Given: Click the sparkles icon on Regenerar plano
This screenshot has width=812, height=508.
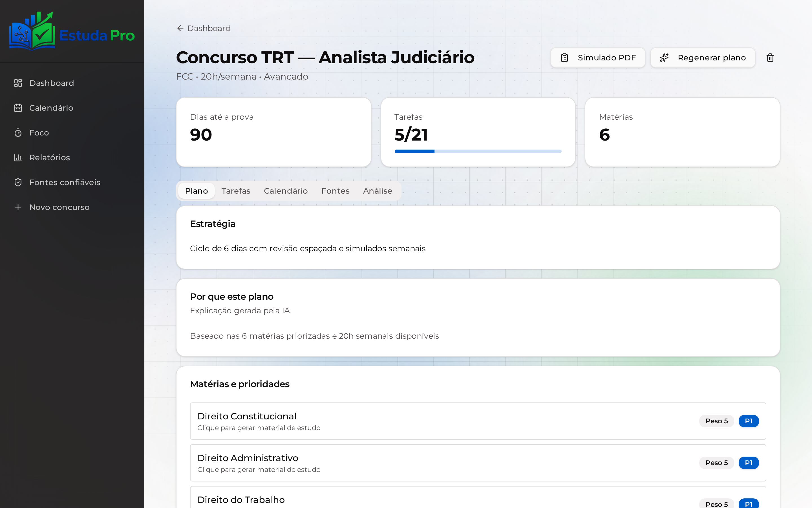Looking at the screenshot, I should point(664,58).
